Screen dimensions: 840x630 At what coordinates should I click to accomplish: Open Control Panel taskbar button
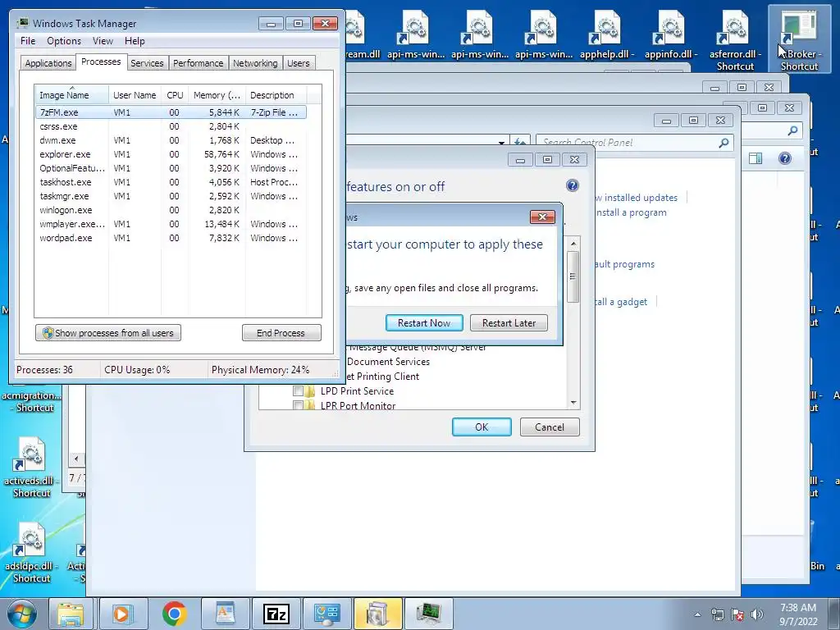click(326, 614)
